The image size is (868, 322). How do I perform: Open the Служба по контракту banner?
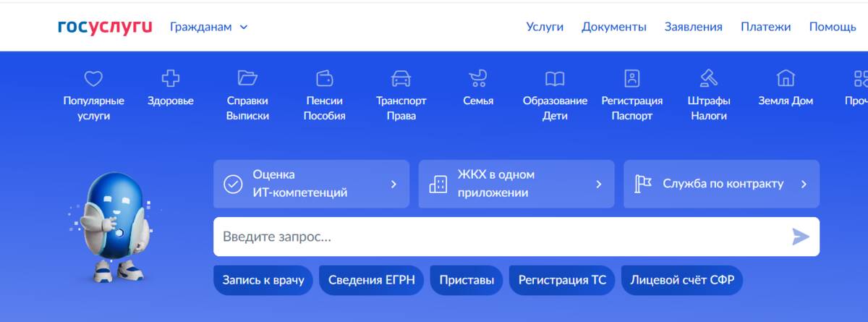[721, 184]
